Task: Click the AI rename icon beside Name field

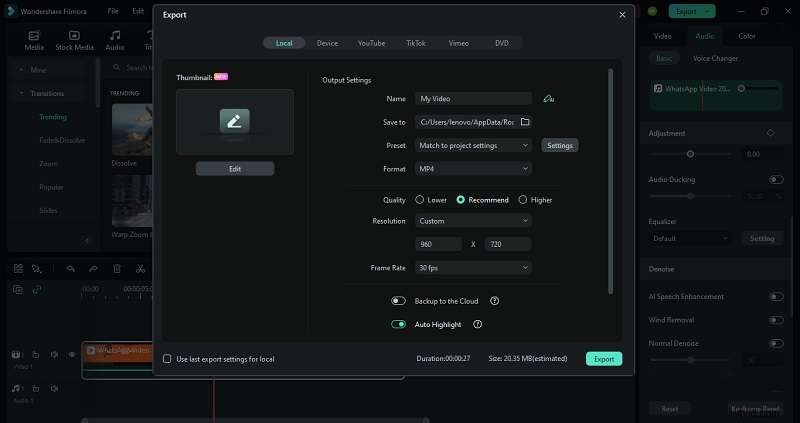Action: 548,99
